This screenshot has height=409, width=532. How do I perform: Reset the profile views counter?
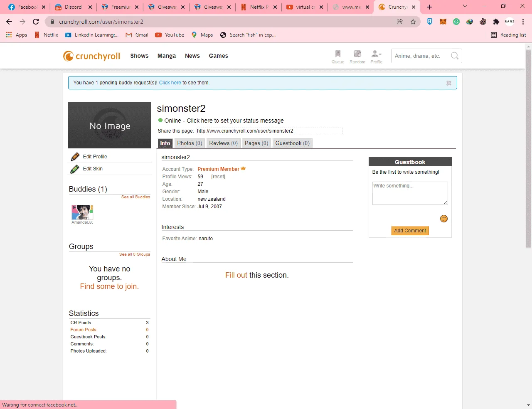pyautogui.click(x=218, y=177)
